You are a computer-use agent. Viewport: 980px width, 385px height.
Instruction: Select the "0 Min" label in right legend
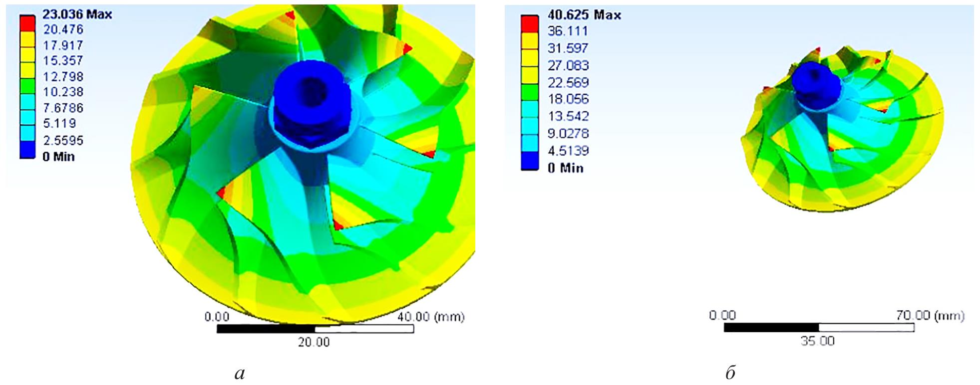[x=565, y=168]
